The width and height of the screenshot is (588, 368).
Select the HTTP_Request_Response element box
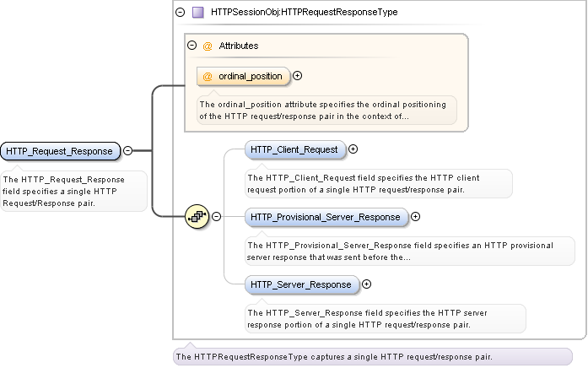pyautogui.click(x=59, y=151)
